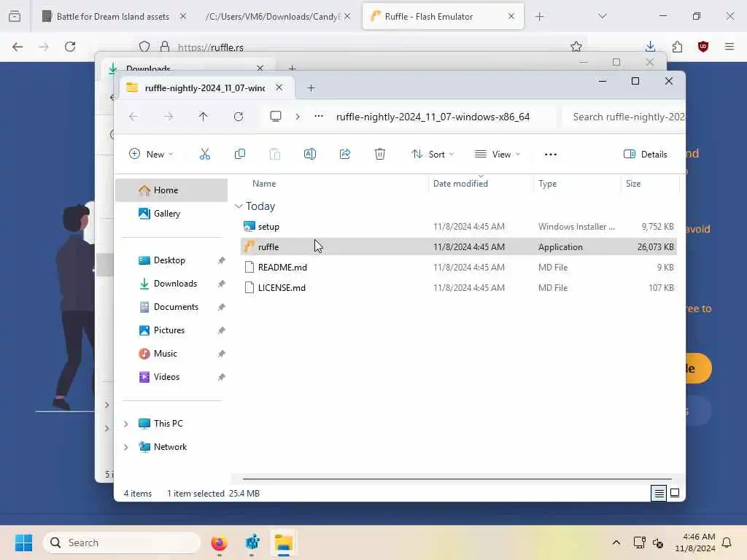Click the Explorer address bar path text

[433, 117]
